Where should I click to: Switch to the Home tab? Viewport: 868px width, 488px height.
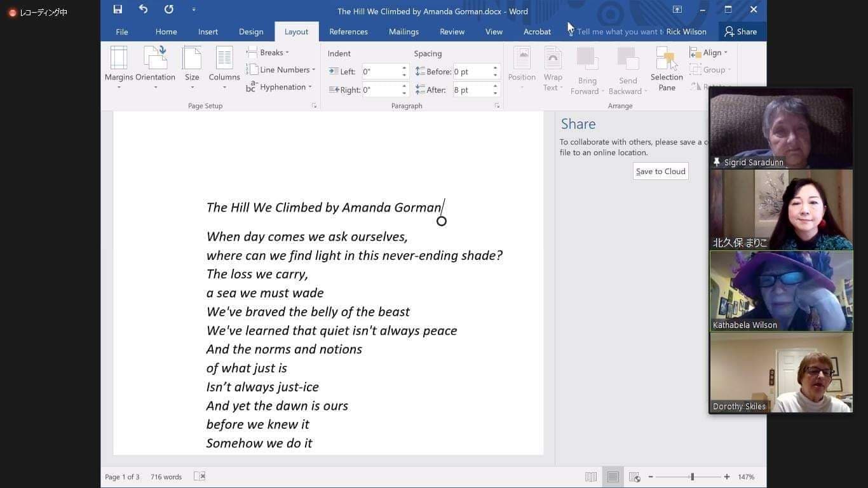click(166, 32)
